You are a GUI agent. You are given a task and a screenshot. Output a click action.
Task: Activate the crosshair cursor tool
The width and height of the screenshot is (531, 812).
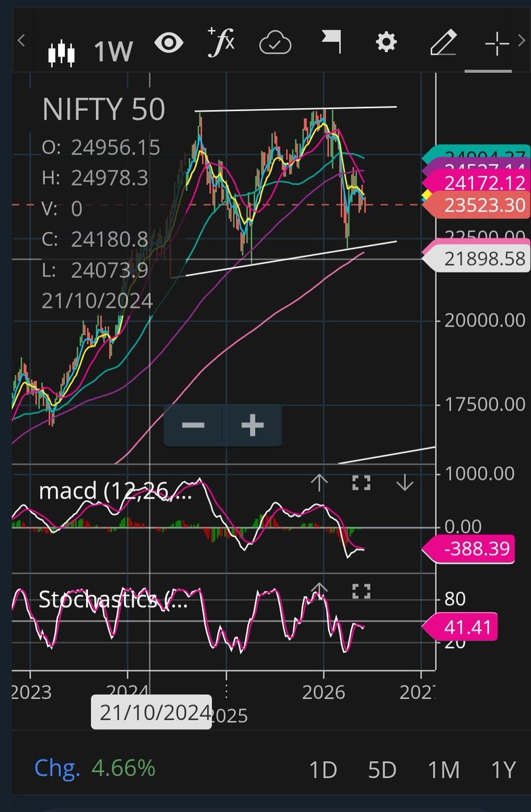(497, 44)
